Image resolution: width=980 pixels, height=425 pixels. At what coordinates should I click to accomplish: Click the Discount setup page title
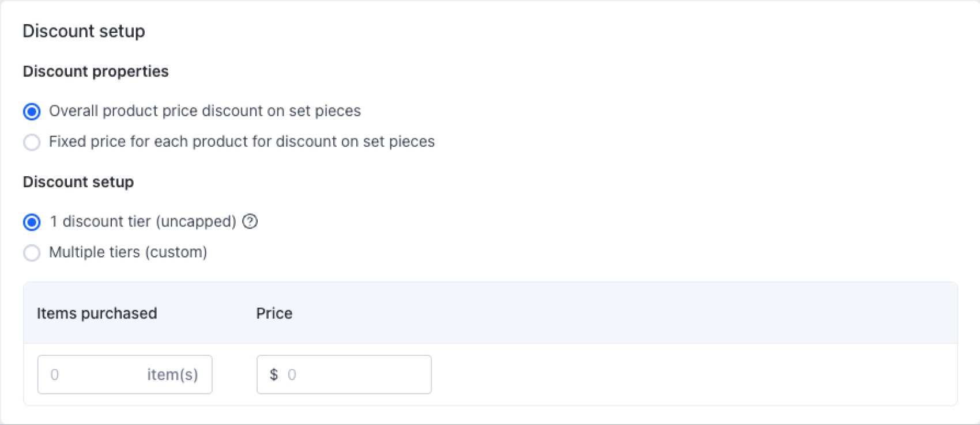pos(84,31)
